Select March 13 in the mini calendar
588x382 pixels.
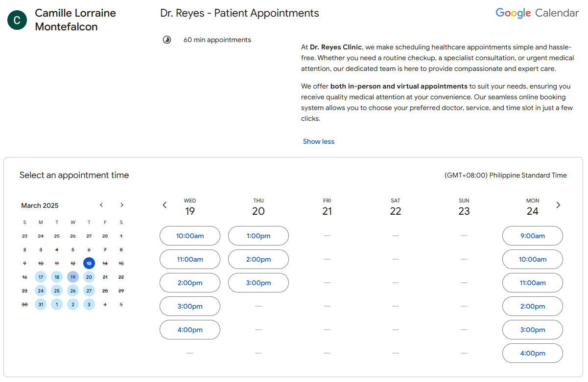tap(89, 263)
